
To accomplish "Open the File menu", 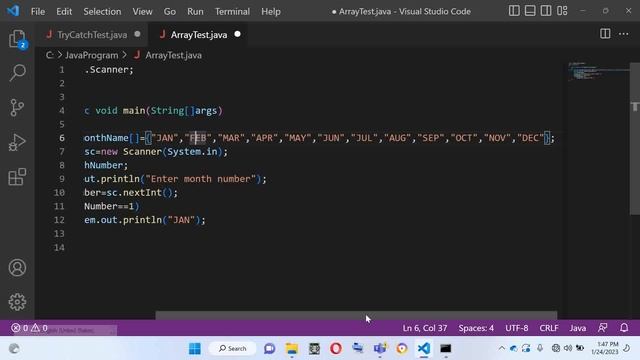I will pos(38,11).
